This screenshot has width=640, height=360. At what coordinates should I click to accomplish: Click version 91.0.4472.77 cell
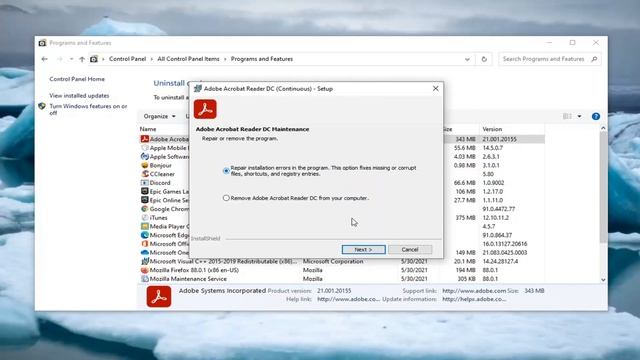click(498, 209)
